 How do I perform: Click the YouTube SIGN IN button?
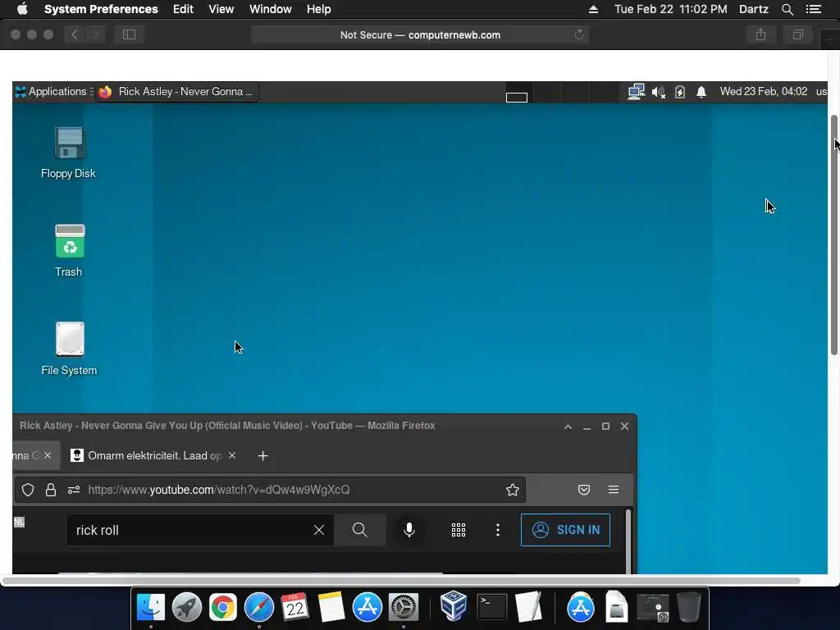[565, 530]
